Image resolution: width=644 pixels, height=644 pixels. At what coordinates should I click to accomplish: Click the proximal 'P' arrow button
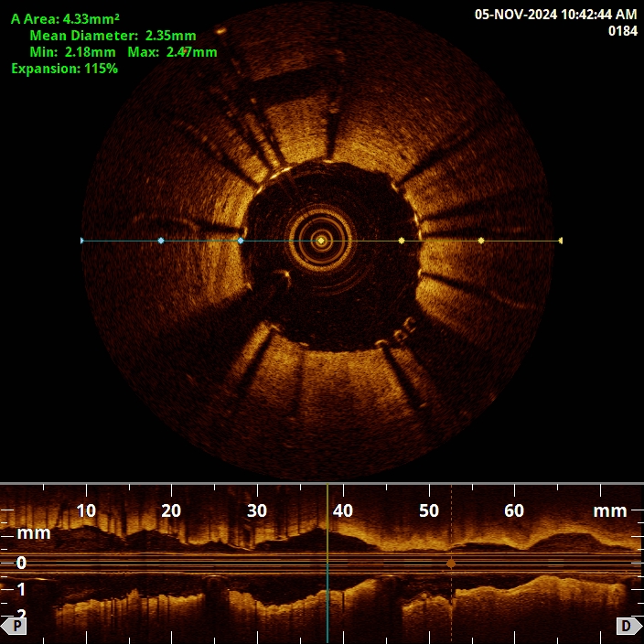pyautogui.click(x=14, y=626)
